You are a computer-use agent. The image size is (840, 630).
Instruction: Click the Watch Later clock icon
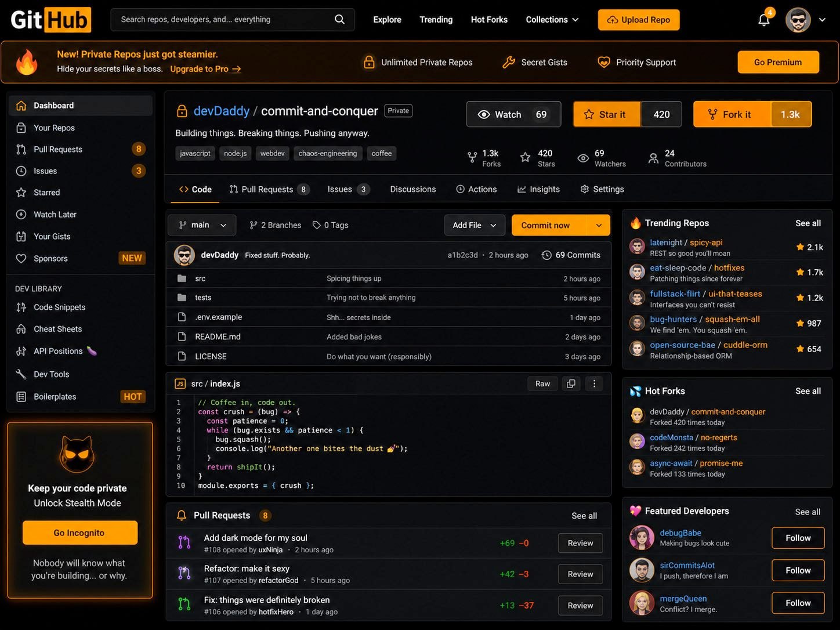pyautogui.click(x=21, y=215)
